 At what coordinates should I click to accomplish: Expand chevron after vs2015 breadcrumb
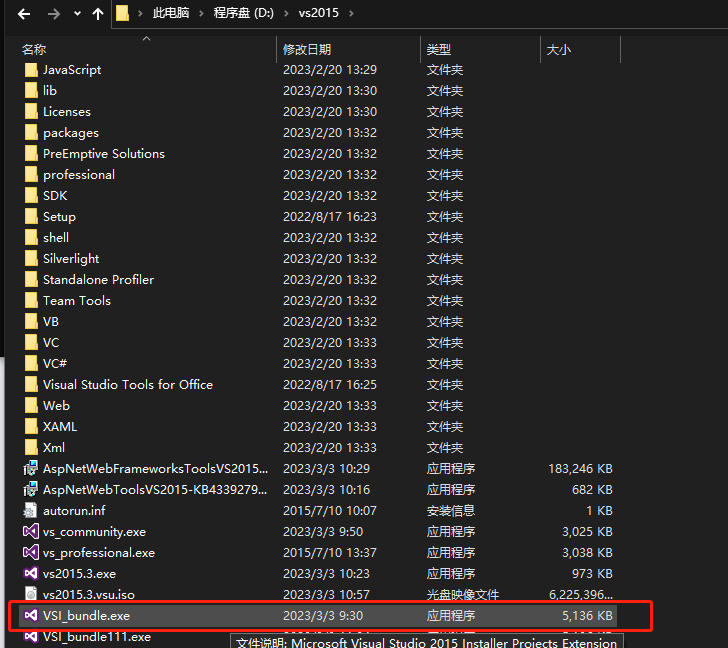[351, 13]
